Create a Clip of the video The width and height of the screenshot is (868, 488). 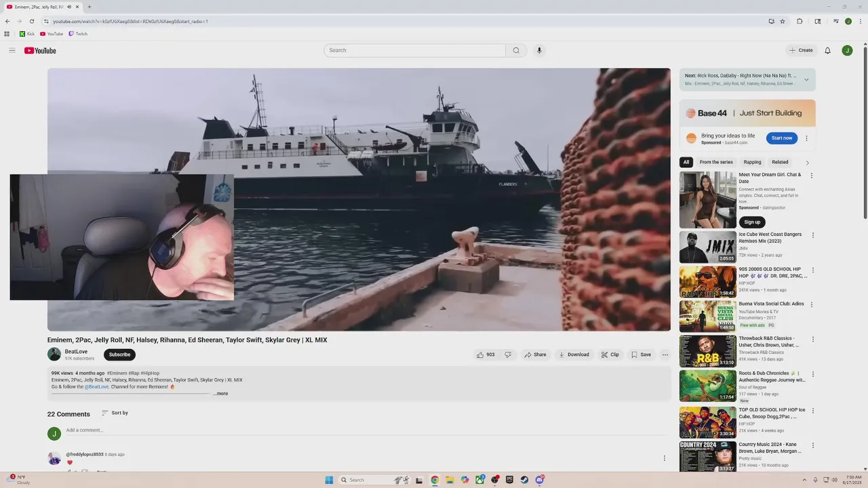[x=610, y=354]
